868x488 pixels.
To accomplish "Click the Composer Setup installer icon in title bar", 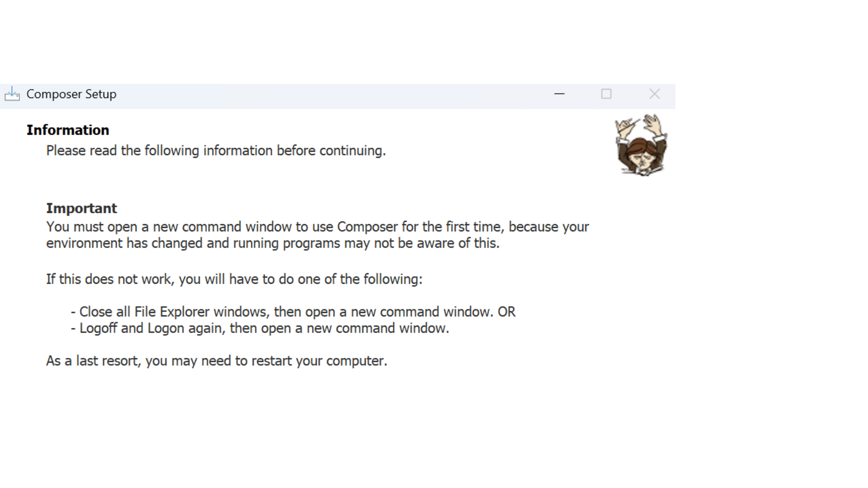I will [x=12, y=94].
